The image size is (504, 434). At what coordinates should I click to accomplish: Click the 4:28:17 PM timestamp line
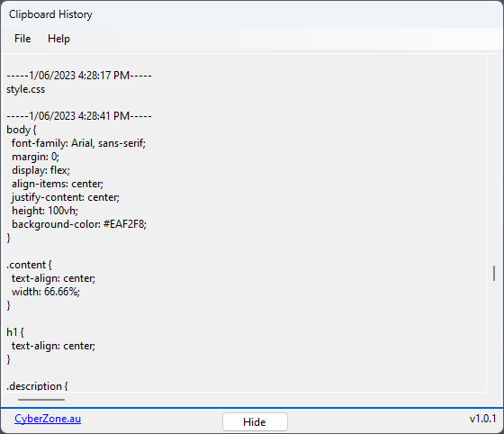click(79, 76)
